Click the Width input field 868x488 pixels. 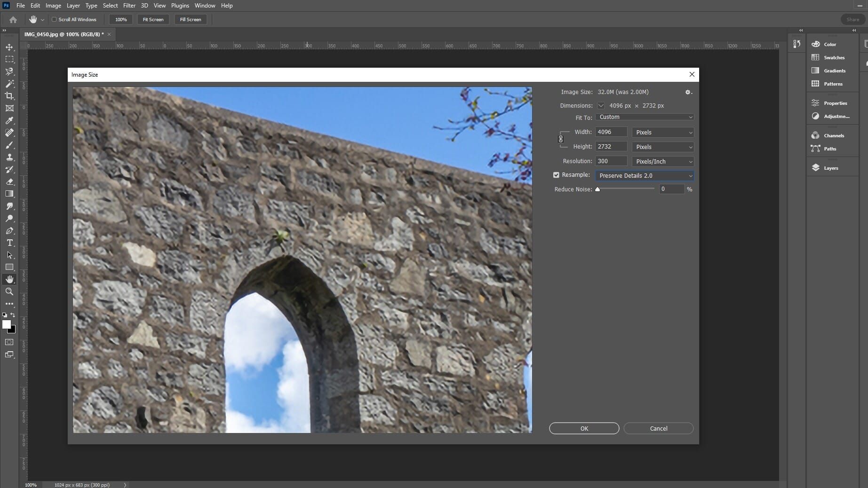pyautogui.click(x=611, y=132)
